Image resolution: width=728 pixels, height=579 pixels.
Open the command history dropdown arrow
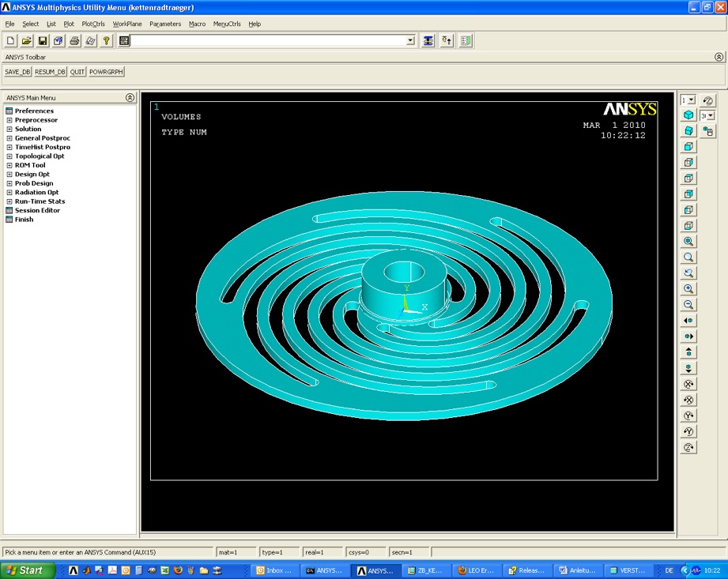click(410, 41)
